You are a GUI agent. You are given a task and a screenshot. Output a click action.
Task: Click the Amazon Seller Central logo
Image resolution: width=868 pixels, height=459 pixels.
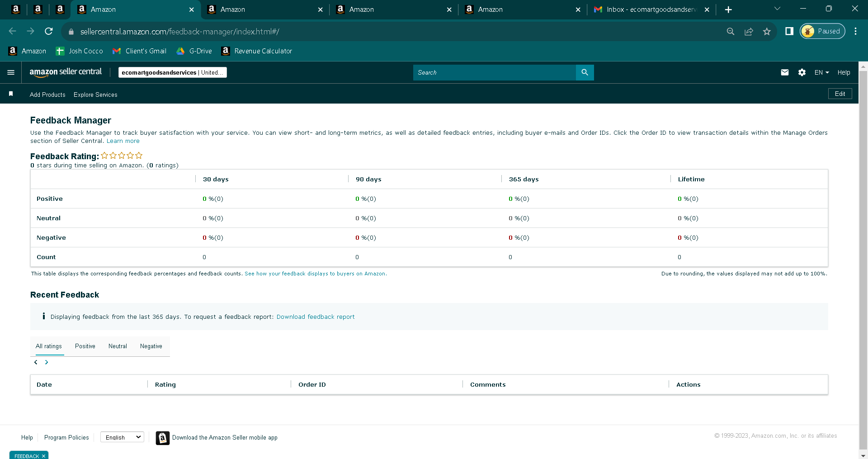(x=66, y=72)
